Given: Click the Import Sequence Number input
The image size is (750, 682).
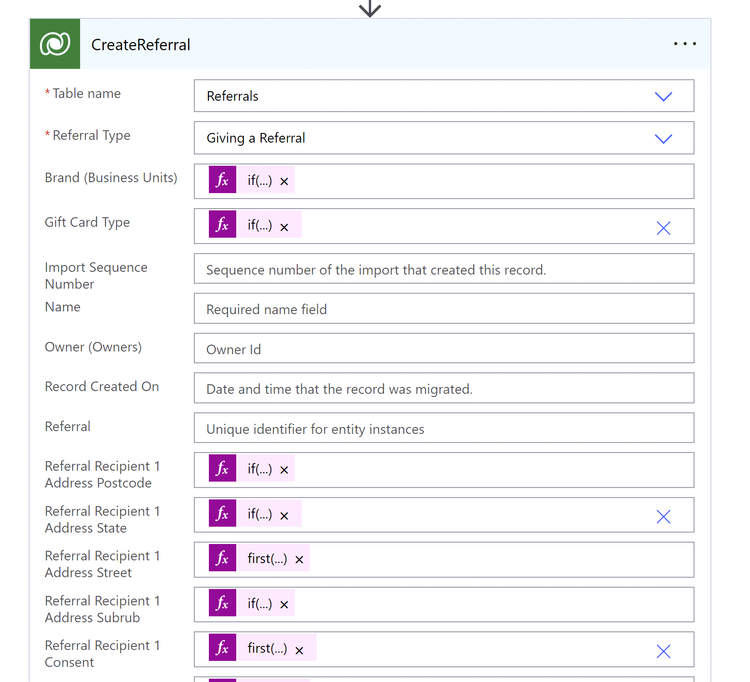Looking at the screenshot, I should pyautogui.click(x=444, y=269).
